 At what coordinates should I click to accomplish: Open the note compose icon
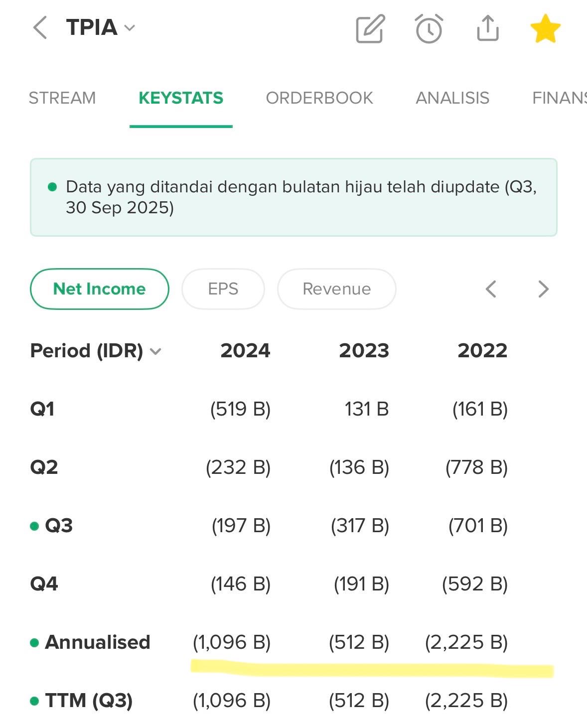tap(370, 28)
